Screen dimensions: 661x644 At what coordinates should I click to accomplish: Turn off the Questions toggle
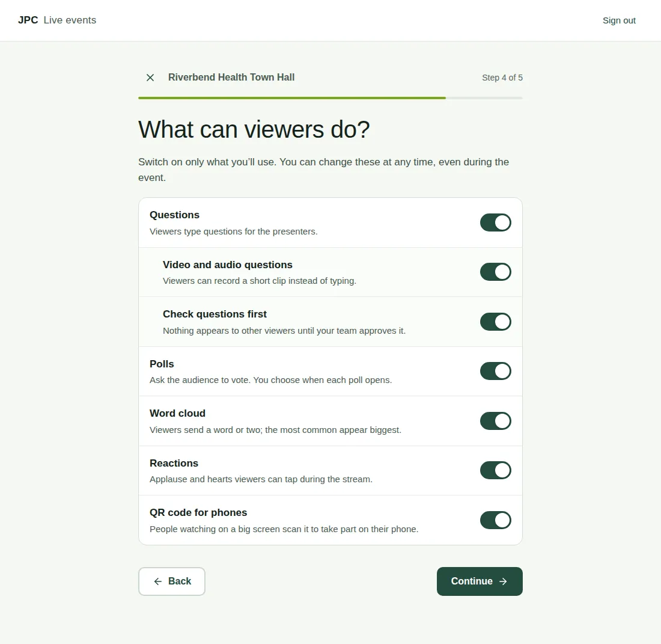pyautogui.click(x=495, y=222)
